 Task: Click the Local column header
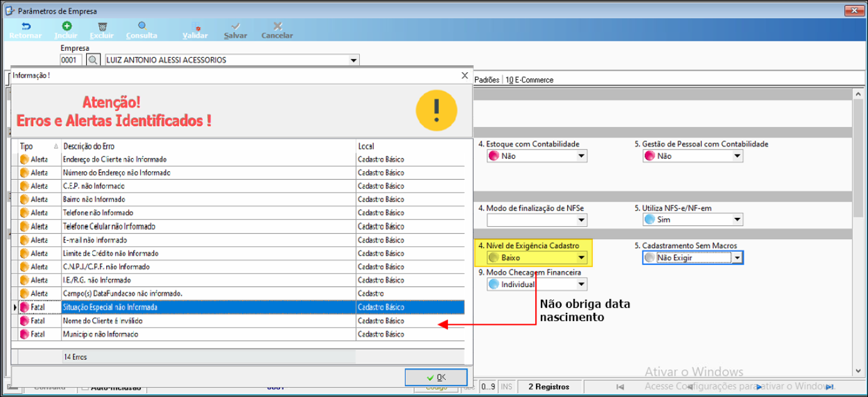410,146
